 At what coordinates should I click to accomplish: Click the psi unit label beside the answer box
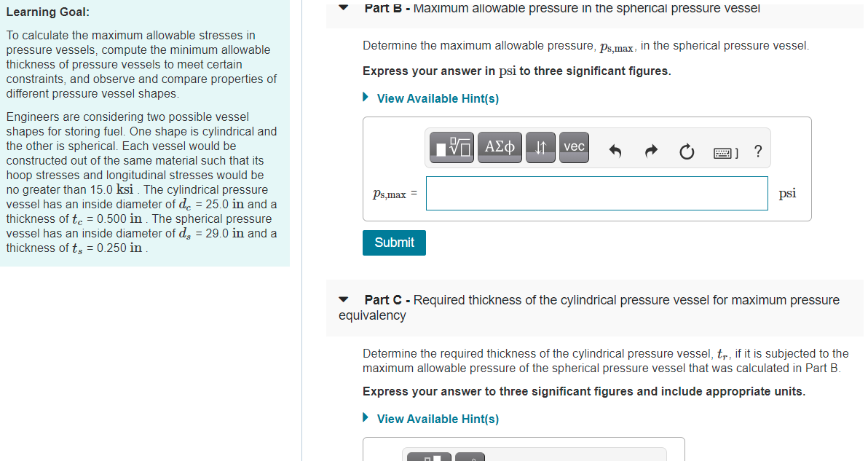click(x=787, y=193)
